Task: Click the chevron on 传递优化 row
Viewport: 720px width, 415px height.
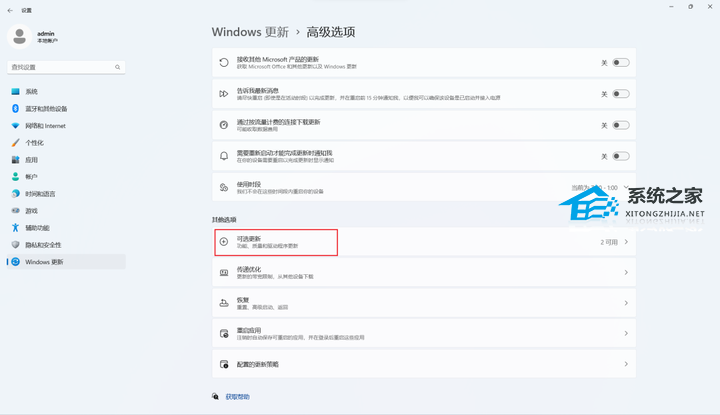Action: (x=626, y=273)
